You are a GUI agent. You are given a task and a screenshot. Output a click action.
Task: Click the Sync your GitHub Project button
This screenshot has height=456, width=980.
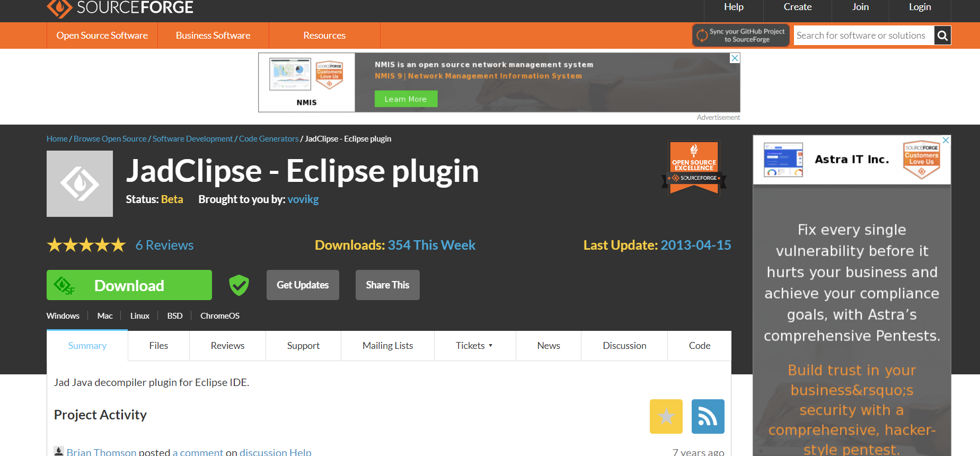pos(741,36)
